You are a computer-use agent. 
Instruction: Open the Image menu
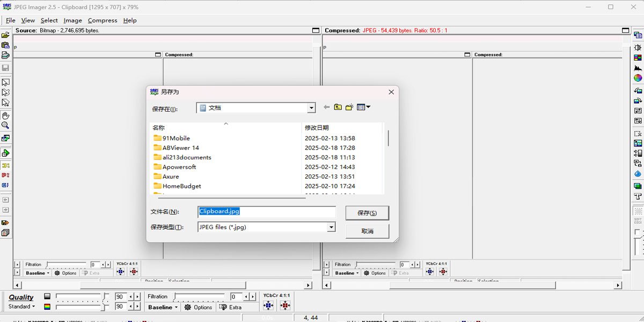pyautogui.click(x=73, y=20)
